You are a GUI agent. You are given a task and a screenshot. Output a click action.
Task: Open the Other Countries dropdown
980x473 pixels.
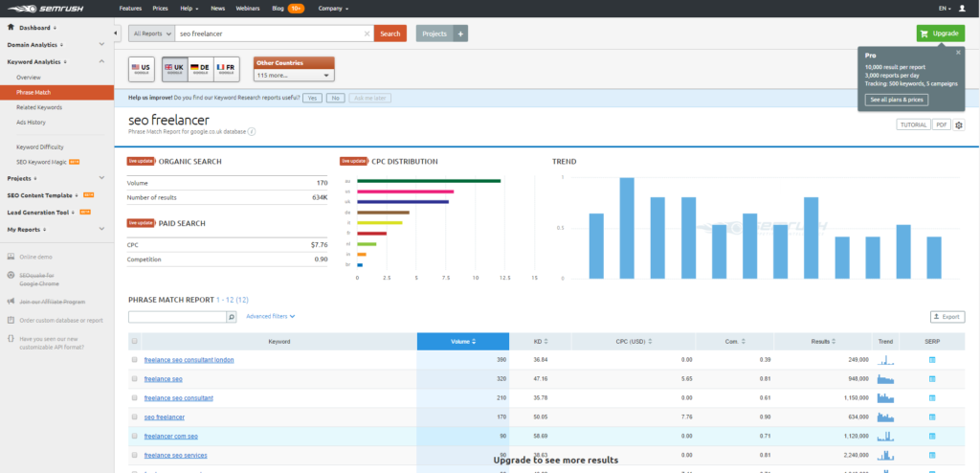pos(294,75)
